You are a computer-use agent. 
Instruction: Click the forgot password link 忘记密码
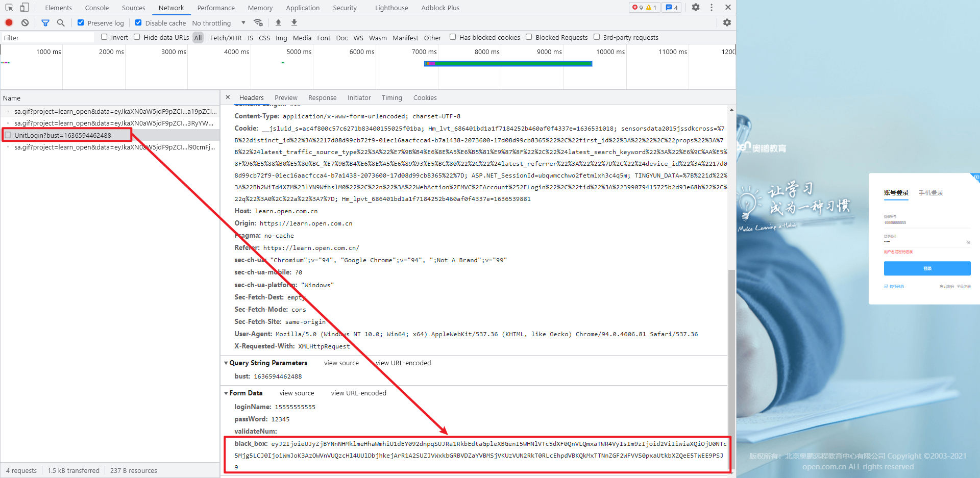point(947,287)
